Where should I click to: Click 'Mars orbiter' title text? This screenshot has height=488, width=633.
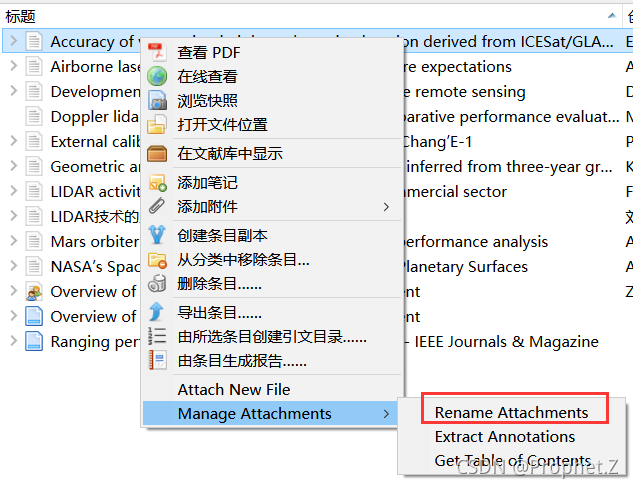point(95,241)
